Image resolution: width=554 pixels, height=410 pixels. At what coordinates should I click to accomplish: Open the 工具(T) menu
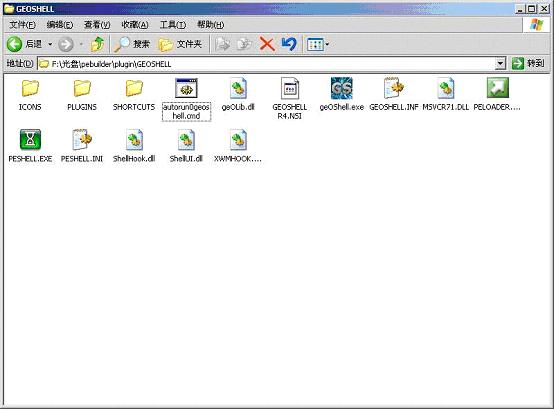tap(172, 25)
